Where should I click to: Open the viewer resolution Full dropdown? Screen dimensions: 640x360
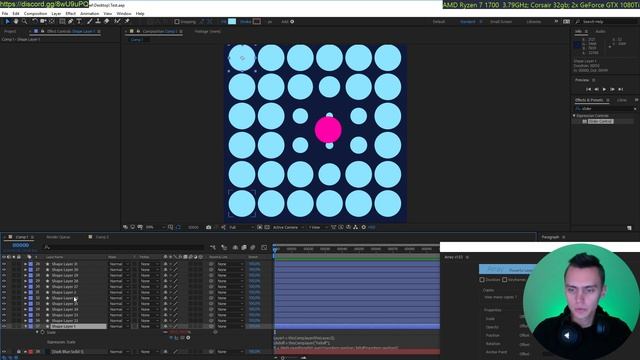pyautogui.click(x=242, y=227)
